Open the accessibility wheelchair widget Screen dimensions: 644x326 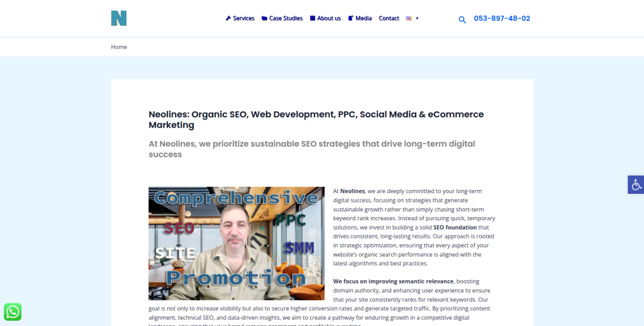636,184
